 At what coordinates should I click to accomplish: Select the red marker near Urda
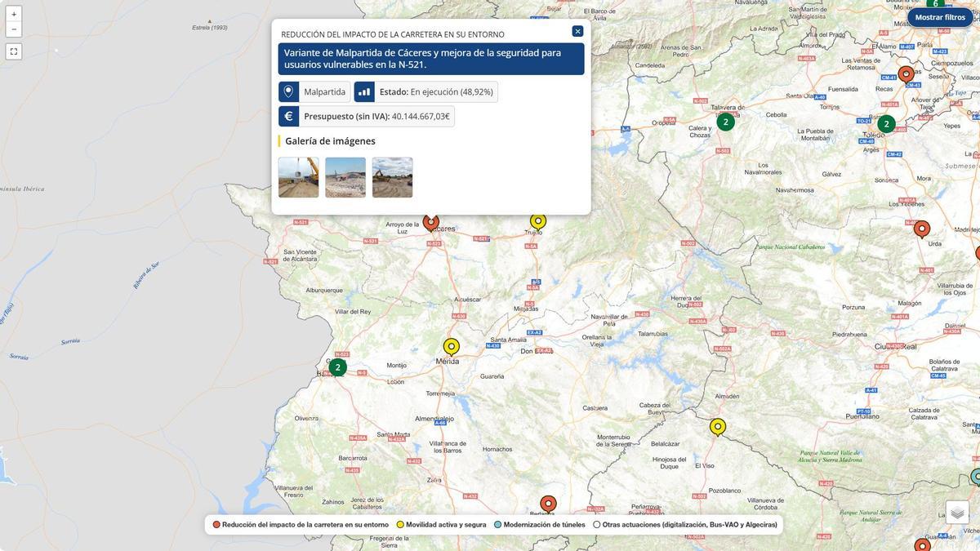point(921,229)
